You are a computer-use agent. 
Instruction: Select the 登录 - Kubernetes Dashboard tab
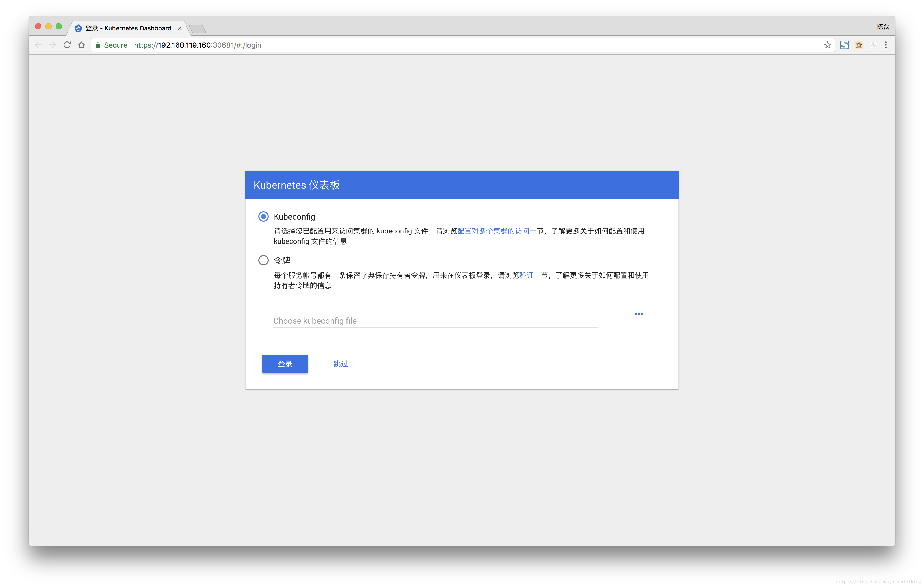[128, 28]
